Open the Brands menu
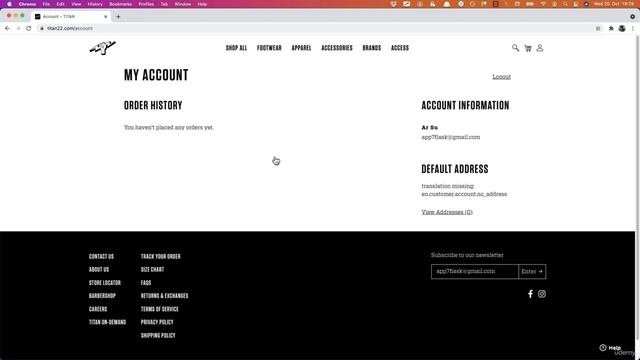This screenshot has width=640, height=360. coord(371,48)
